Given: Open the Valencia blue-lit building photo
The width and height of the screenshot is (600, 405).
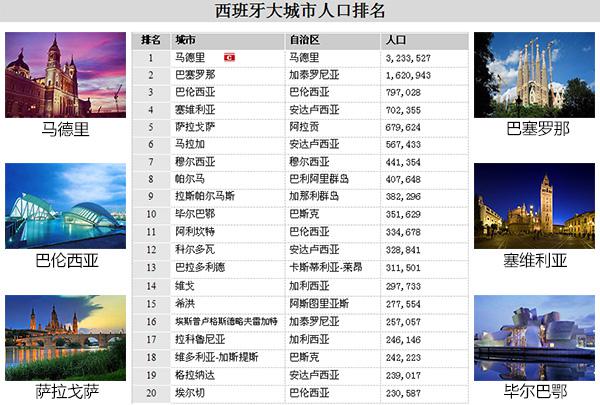Looking at the screenshot, I should tap(64, 206).
